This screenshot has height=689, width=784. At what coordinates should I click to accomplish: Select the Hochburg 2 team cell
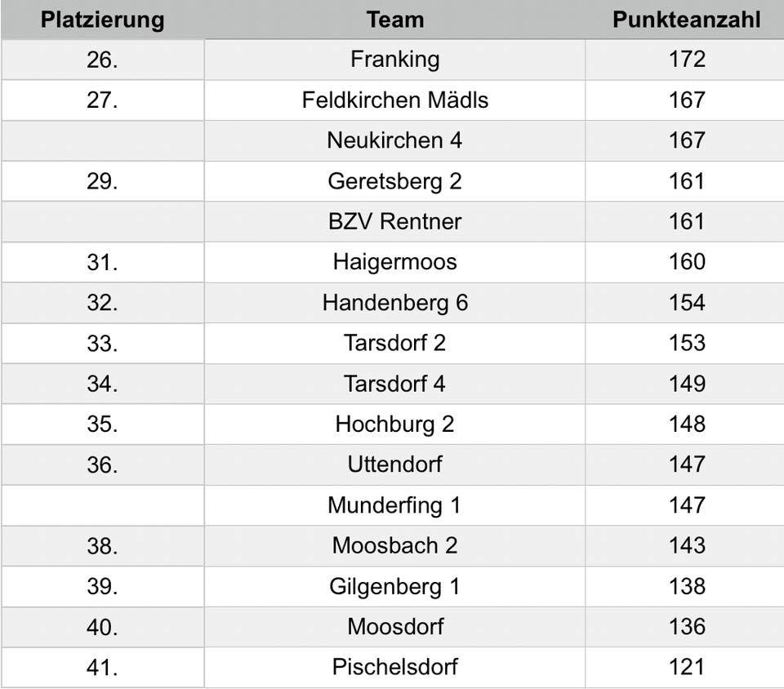click(395, 425)
